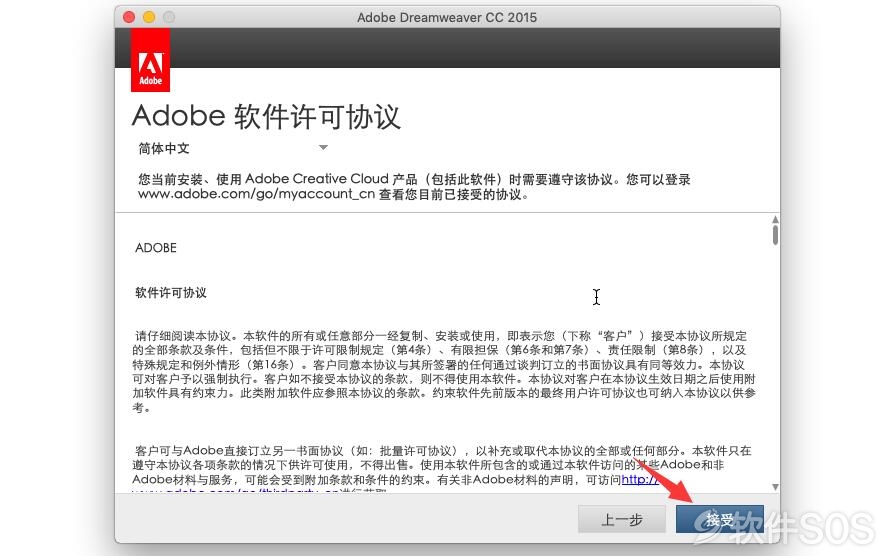Image resolution: width=888 pixels, height=556 pixels.
Task: Click the 上一步 back button
Action: 621,519
